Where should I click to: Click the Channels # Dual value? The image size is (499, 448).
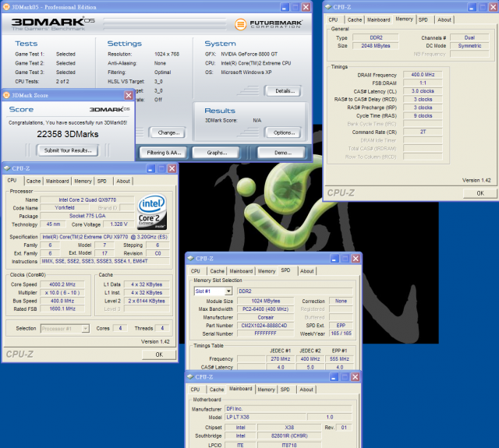pos(469,38)
